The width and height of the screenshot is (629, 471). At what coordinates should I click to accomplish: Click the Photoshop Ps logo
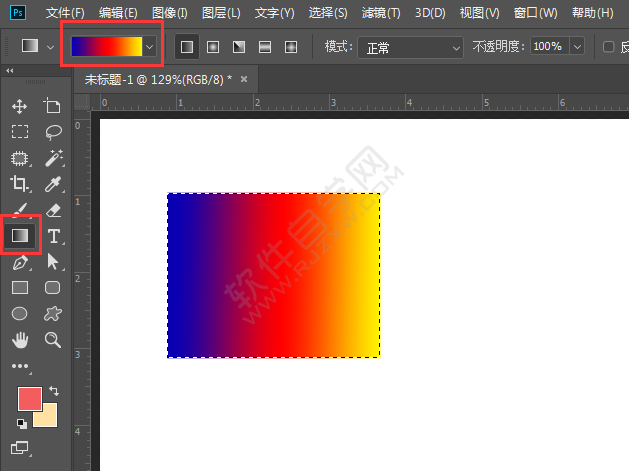[x=18, y=12]
